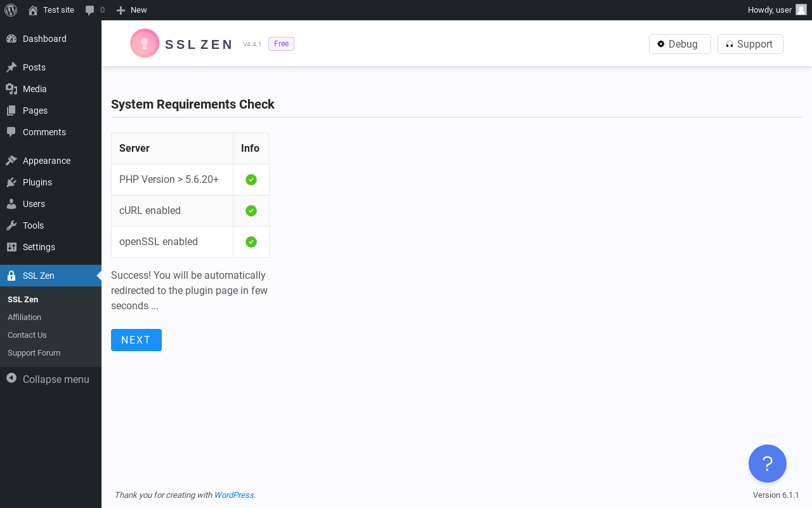Open the Tools menu item
812x508 pixels.
pos(51,225)
